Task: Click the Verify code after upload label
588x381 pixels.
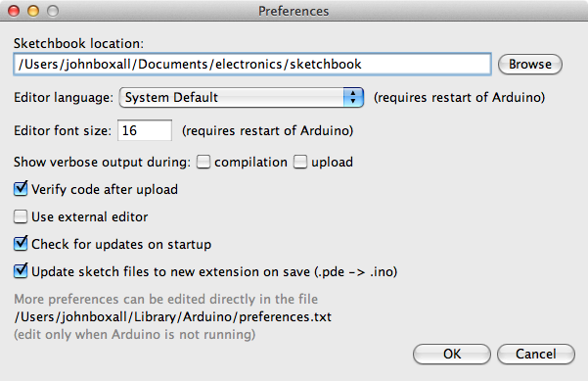Action: 105,190
